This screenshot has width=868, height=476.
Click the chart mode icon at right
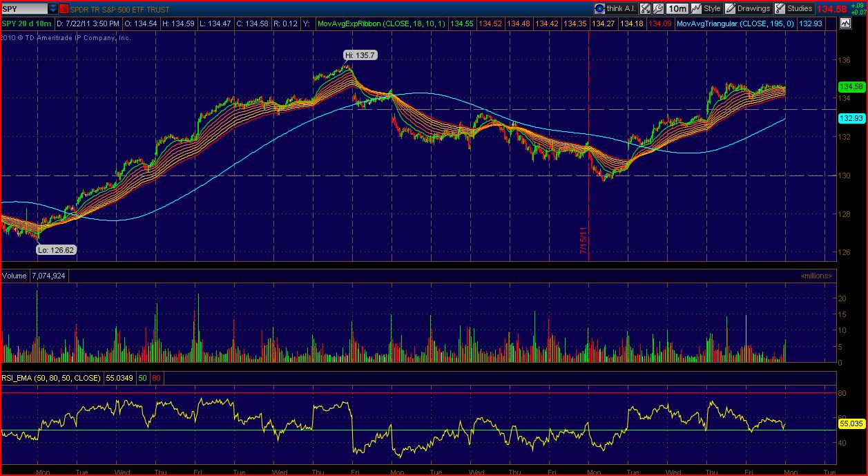point(845,23)
